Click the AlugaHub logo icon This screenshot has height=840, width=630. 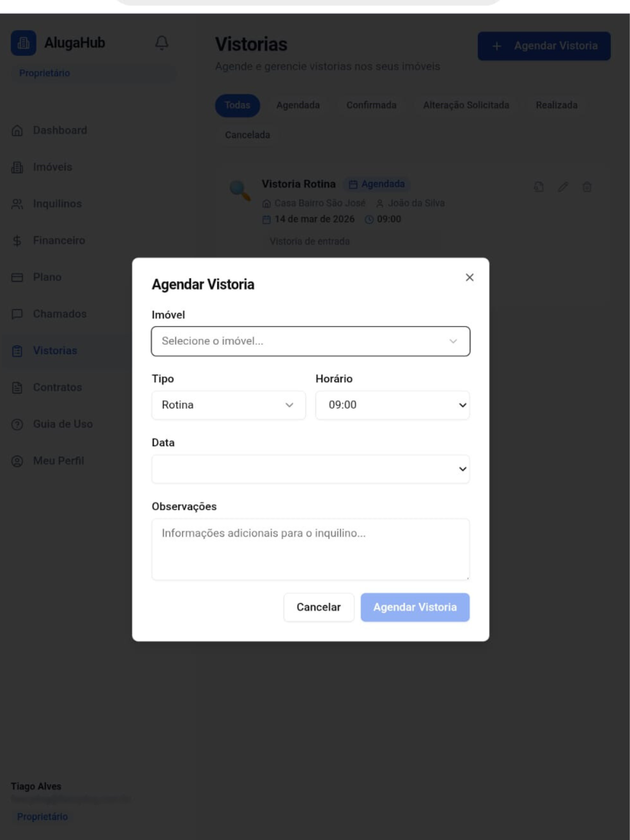pyautogui.click(x=24, y=43)
